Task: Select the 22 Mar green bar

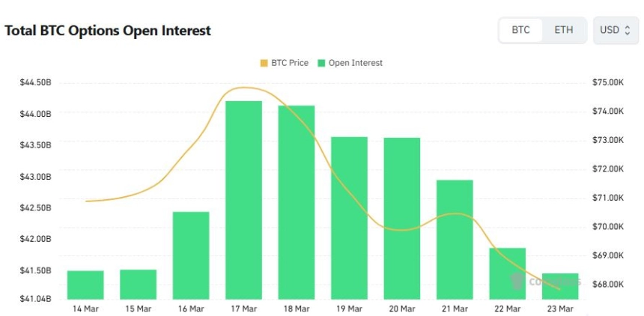Action: pyautogui.click(x=508, y=273)
